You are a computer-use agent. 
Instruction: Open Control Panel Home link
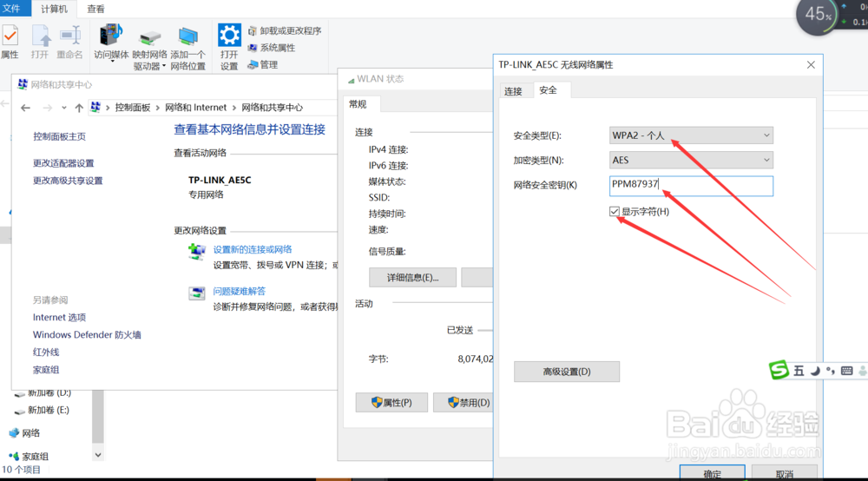(59, 136)
